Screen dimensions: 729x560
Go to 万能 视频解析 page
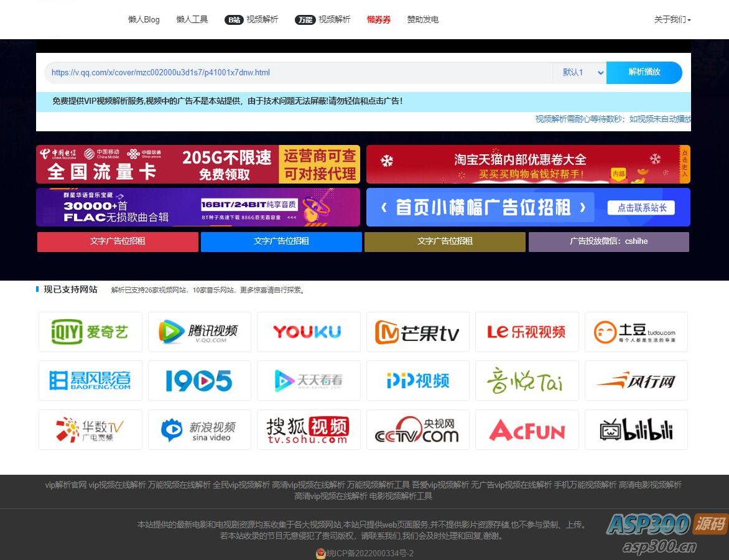323,19
